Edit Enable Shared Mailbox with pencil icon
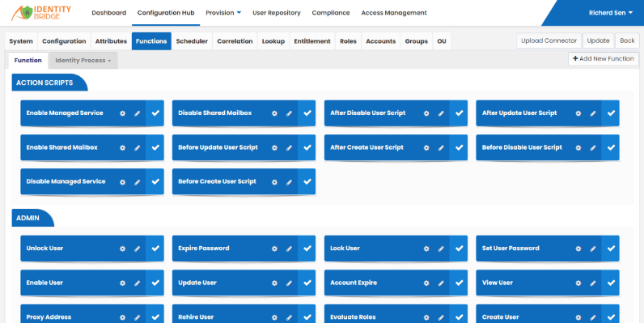The width and height of the screenshot is (644, 323). [x=138, y=148]
